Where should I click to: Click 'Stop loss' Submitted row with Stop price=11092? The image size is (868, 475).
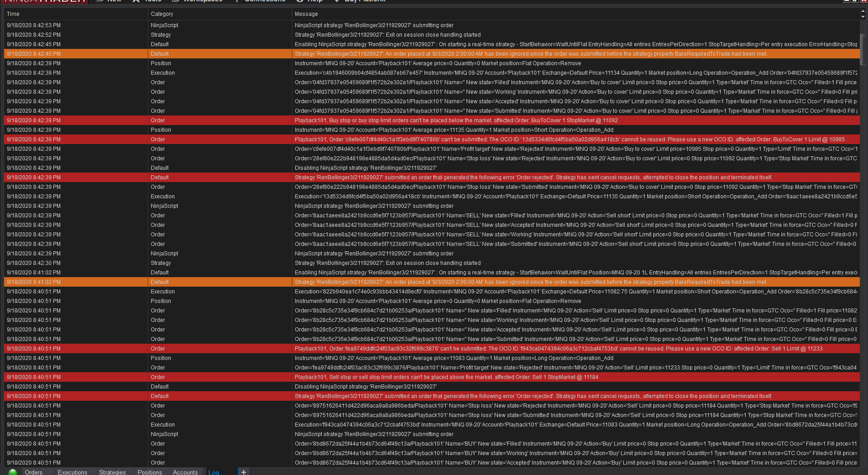click(432, 187)
